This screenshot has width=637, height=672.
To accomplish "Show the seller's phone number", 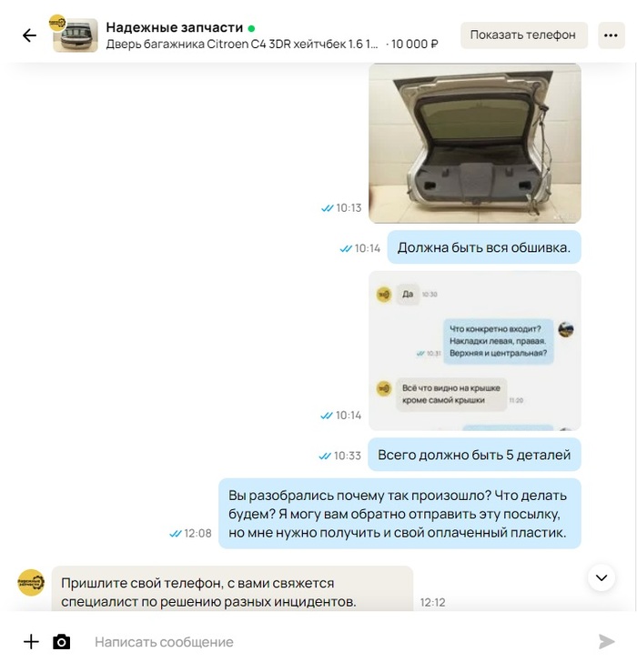I will pyautogui.click(x=523, y=35).
